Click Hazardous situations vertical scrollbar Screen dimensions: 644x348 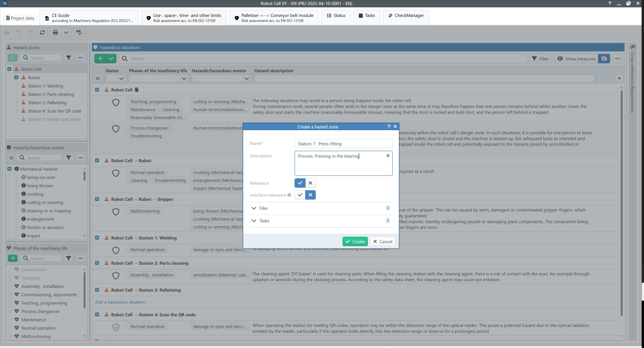(622, 203)
